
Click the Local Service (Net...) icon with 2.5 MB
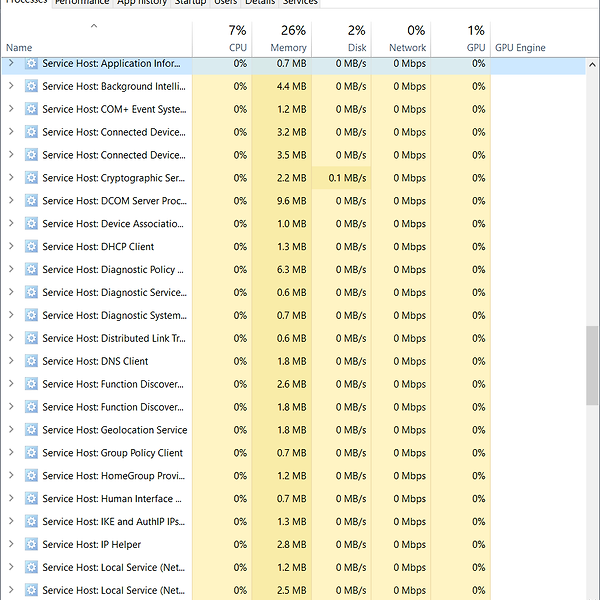(31, 590)
